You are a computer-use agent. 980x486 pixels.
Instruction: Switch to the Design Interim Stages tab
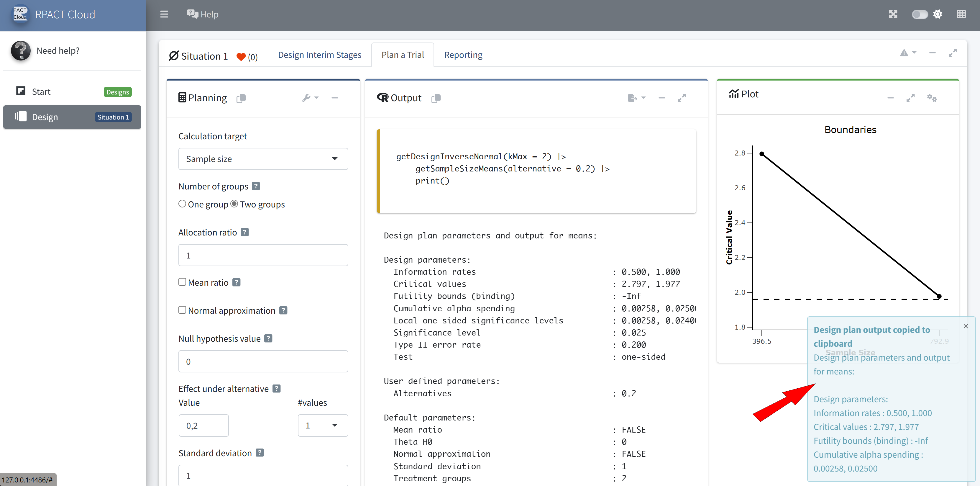pyautogui.click(x=320, y=55)
